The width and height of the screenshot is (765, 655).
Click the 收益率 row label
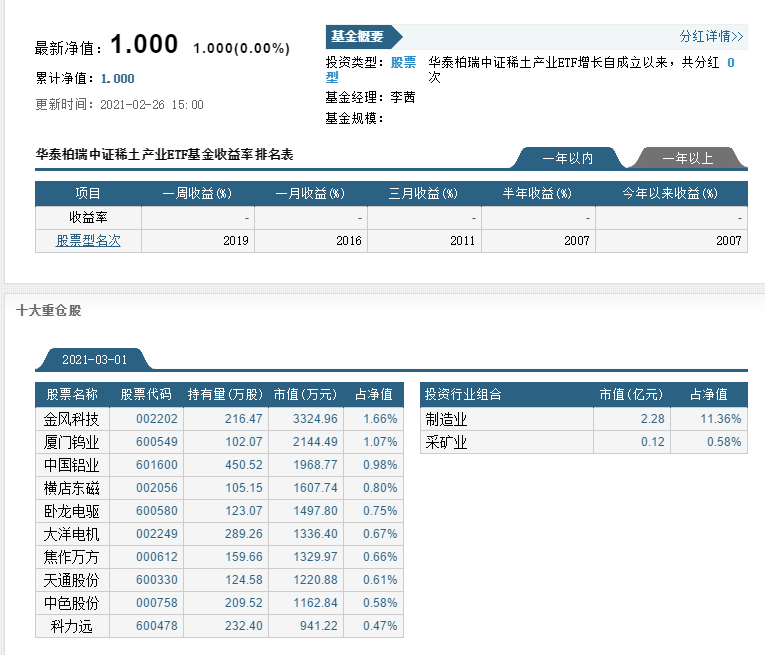pyautogui.click(x=88, y=217)
